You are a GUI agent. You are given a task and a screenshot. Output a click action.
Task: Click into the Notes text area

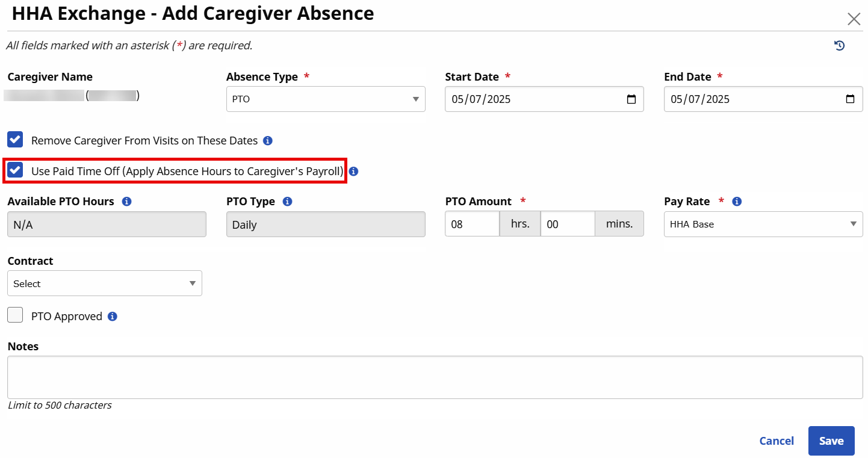[x=435, y=377]
